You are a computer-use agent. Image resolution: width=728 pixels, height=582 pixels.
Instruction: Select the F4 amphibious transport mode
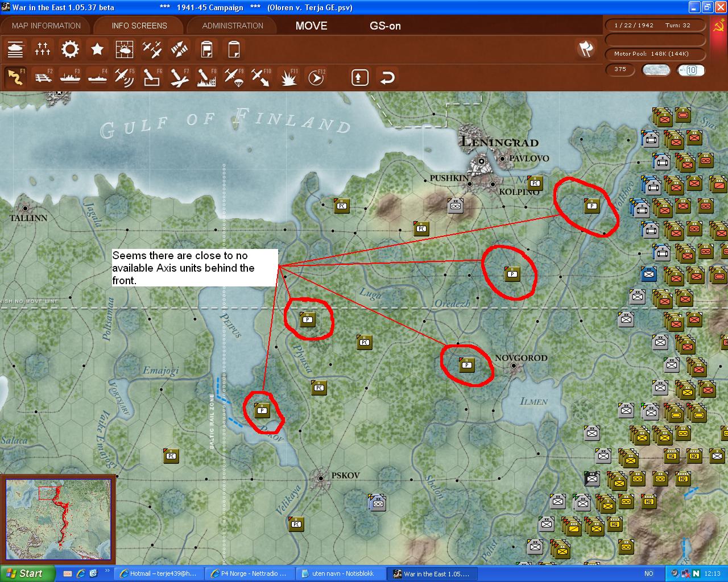97,77
